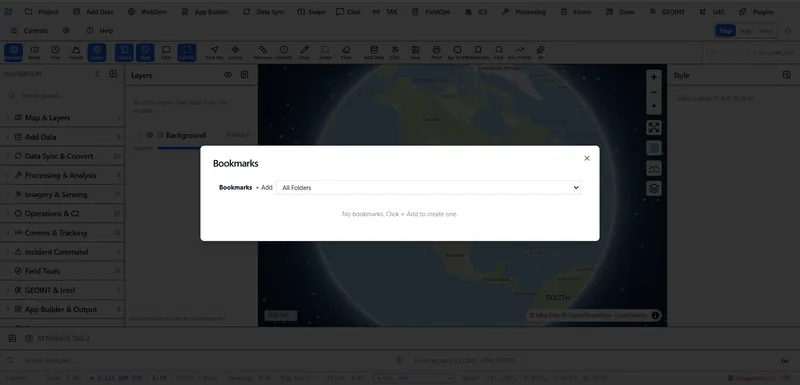Image resolution: width=800 pixels, height=385 pixels.
Task: Click the Controls button
Action: coord(29,31)
